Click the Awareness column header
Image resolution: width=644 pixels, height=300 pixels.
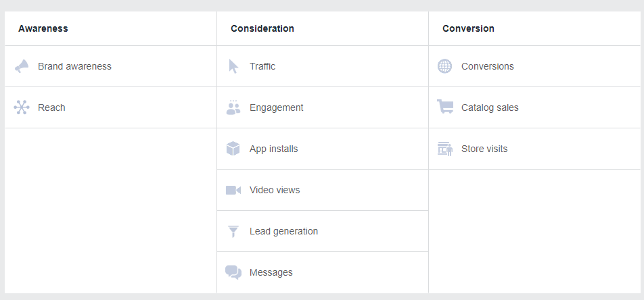point(43,28)
